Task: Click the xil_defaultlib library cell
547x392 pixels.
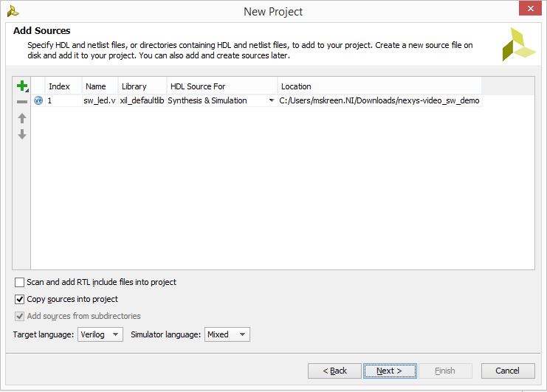Action: (x=142, y=100)
